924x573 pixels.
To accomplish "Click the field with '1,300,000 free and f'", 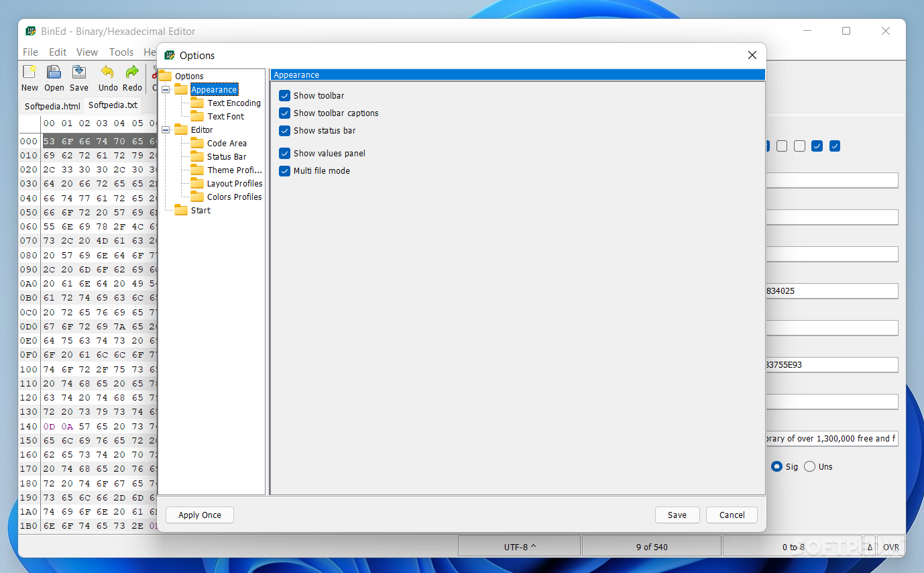I will 831,439.
